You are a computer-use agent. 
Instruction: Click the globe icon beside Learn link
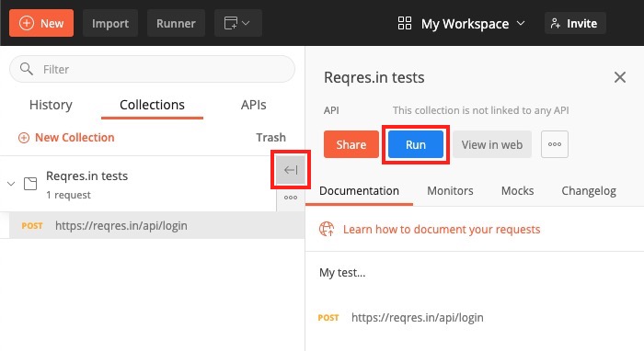click(327, 229)
